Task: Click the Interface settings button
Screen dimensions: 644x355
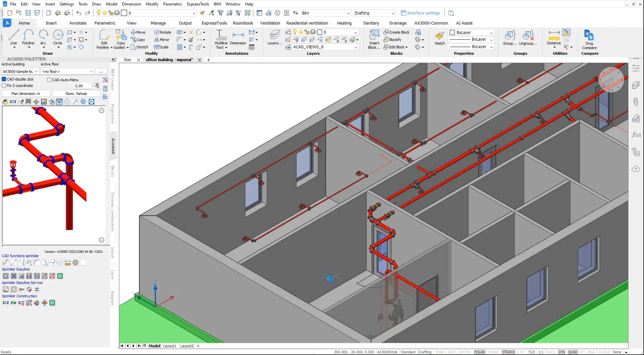Action: point(420,13)
